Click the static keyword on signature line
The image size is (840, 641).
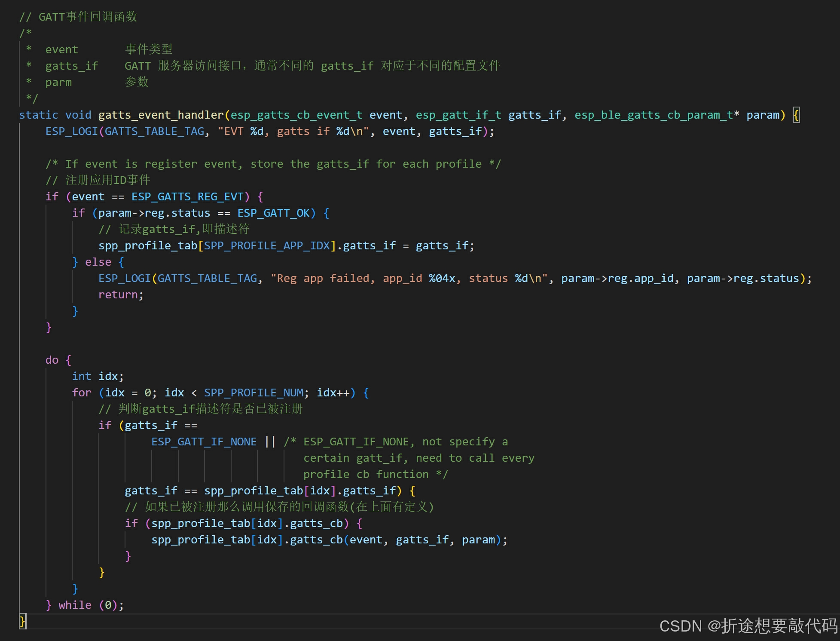coord(38,115)
